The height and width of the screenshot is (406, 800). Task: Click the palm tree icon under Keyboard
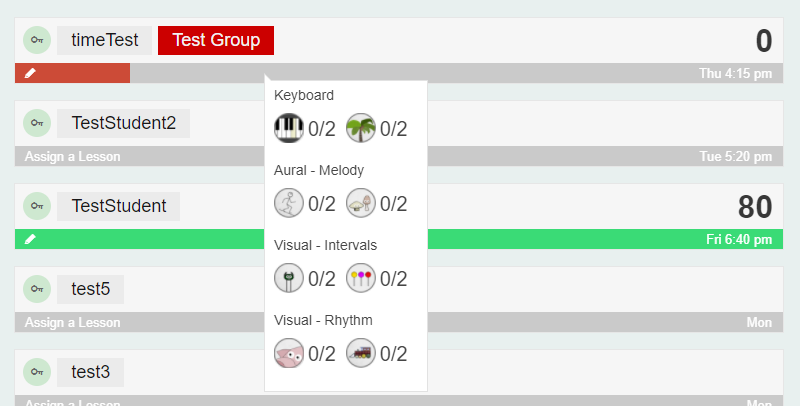coord(361,128)
